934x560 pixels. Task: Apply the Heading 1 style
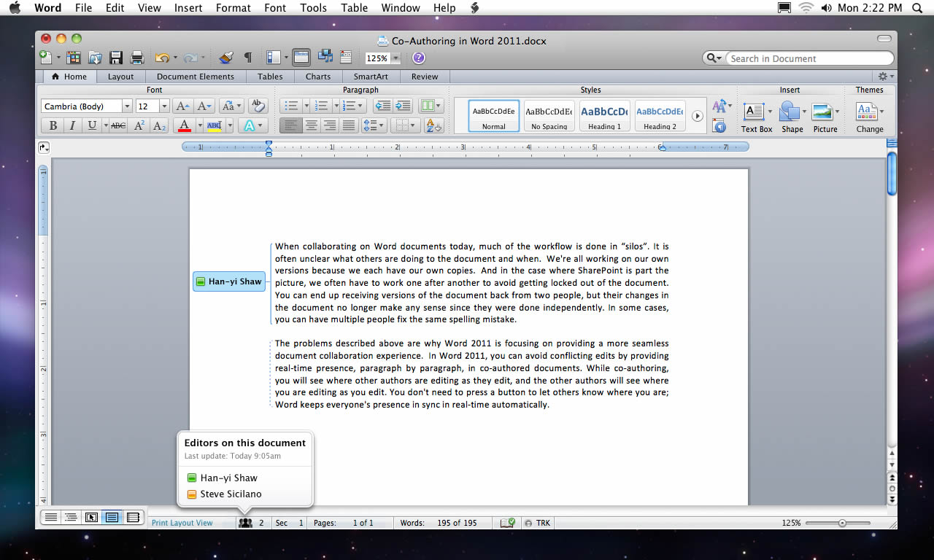[x=604, y=115]
